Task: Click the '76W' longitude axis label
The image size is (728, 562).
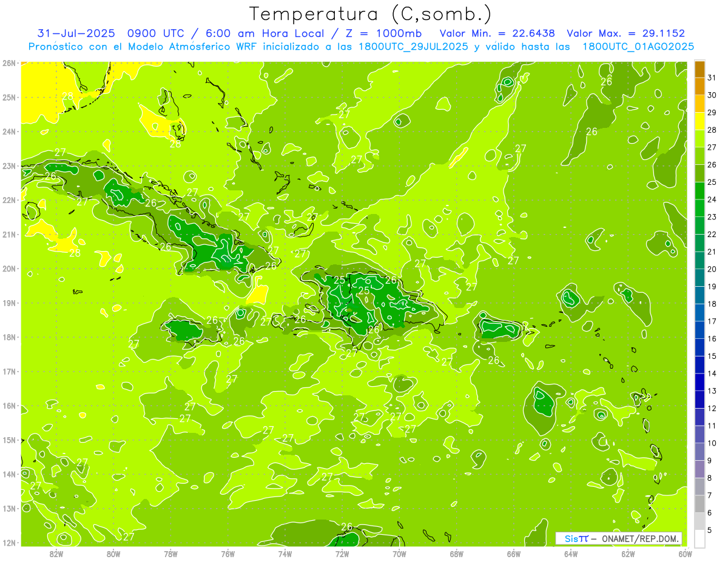Action: click(227, 554)
